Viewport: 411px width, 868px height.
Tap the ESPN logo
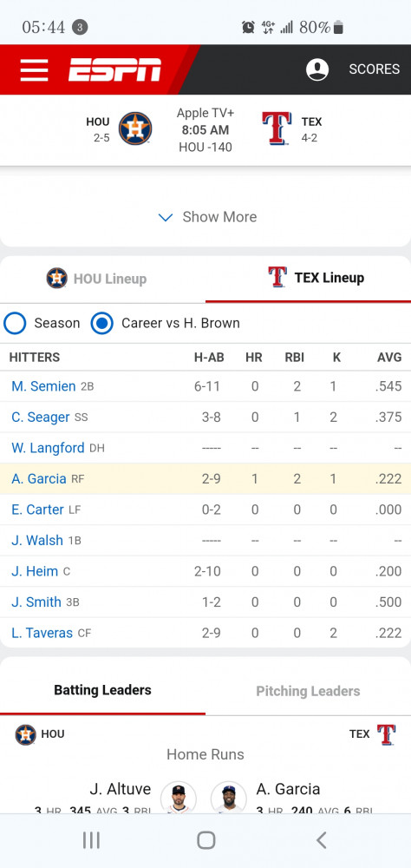click(x=114, y=69)
